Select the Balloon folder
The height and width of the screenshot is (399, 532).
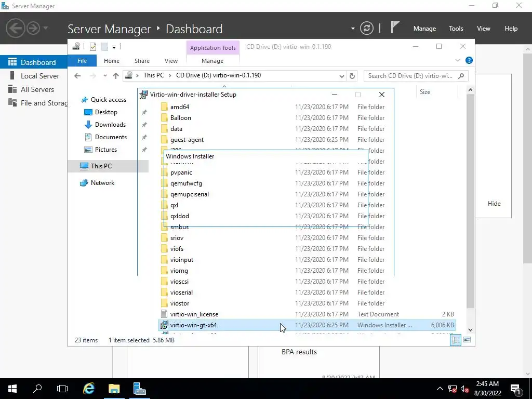tap(180, 118)
